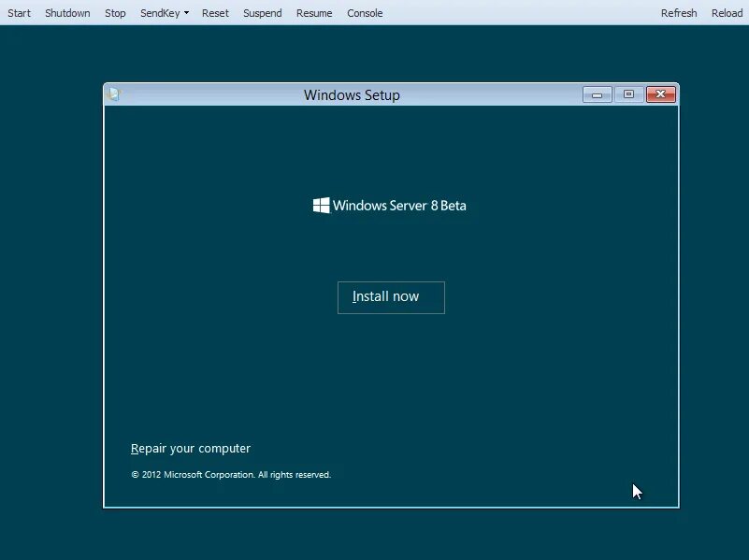
Task: Maximize the Windows Setup window
Action: pos(628,94)
